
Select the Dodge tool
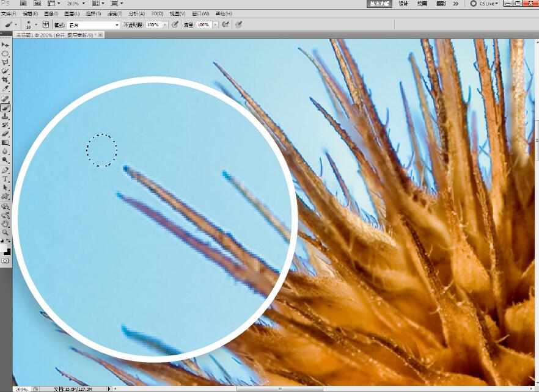click(x=5, y=160)
